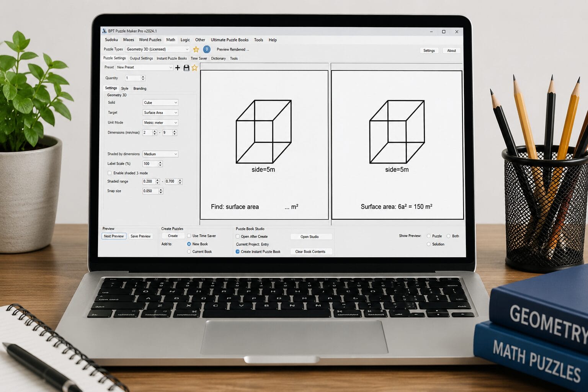Minimize the BPT Puzzle Maker window
Screen dimensions: 588x392
pos(431,32)
